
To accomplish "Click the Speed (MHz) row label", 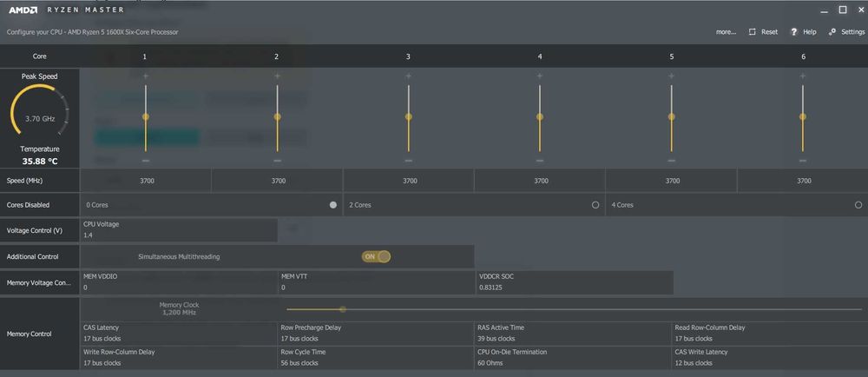I will [24, 181].
